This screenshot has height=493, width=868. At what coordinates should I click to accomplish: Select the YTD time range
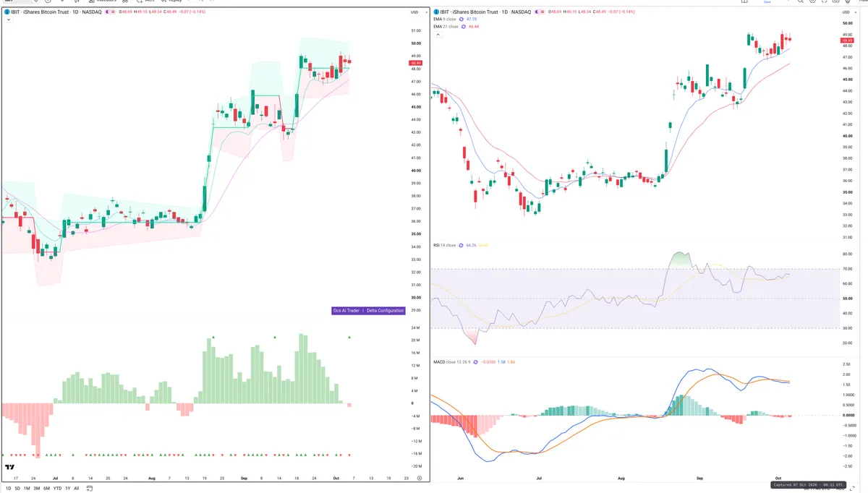[x=57, y=488]
